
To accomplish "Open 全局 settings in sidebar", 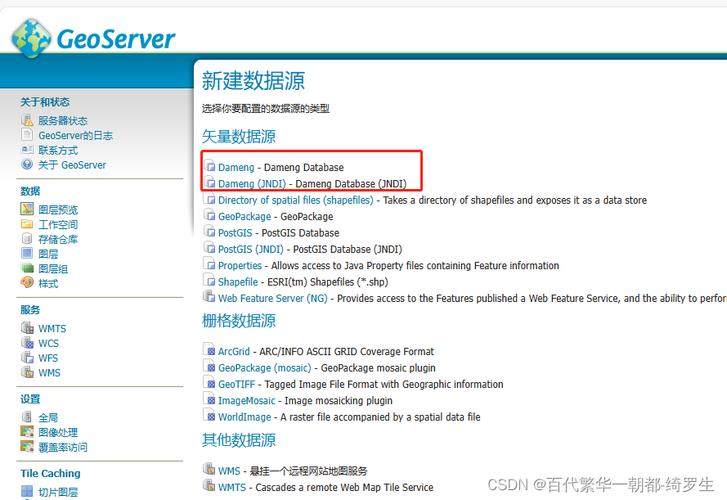I will point(48,417).
